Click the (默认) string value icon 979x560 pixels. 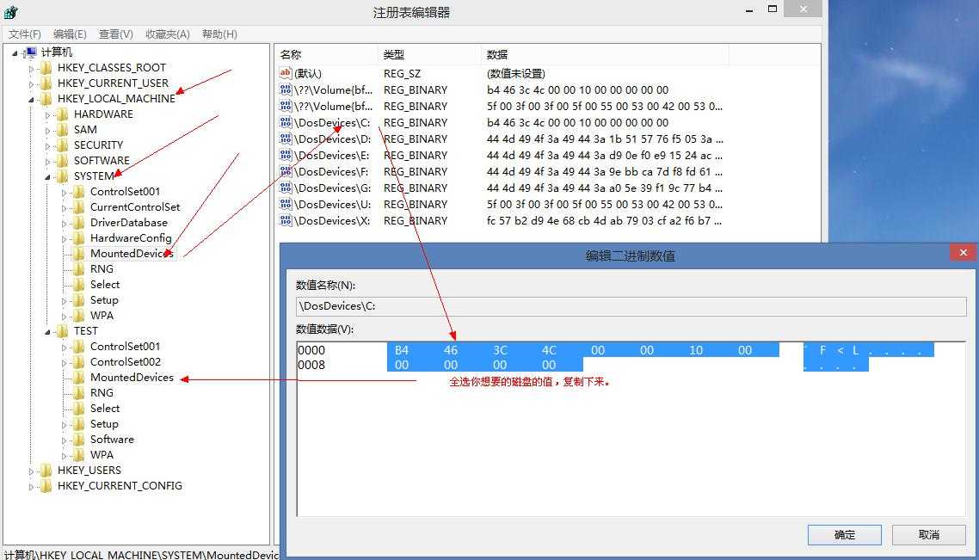(286, 73)
